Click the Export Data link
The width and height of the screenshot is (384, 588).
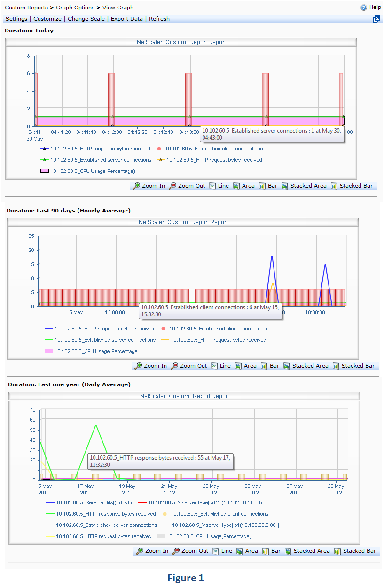[127, 19]
